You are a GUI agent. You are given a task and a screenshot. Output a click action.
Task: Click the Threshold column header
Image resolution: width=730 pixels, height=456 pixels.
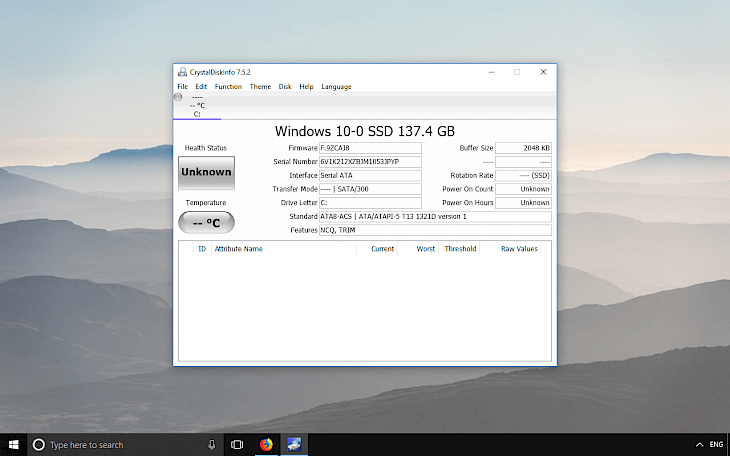(x=459, y=249)
